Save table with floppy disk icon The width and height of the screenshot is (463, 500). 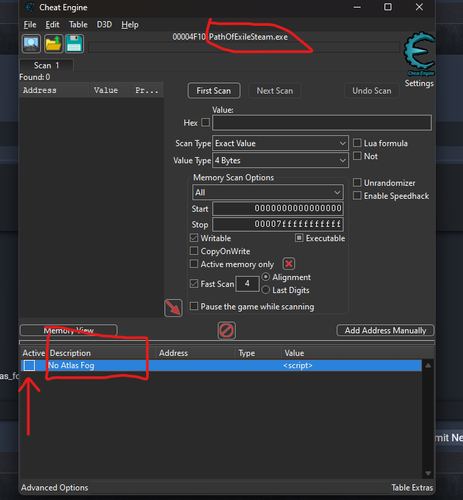point(74,44)
